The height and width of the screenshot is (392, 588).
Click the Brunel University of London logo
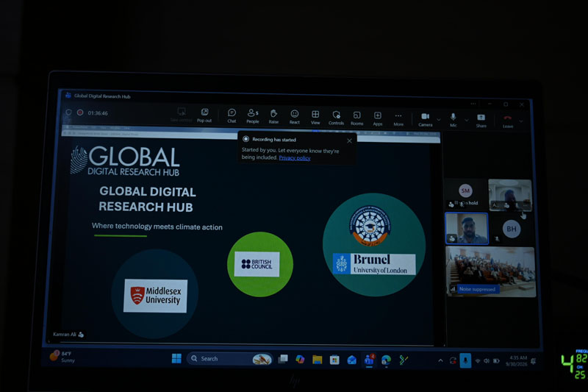click(x=374, y=264)
